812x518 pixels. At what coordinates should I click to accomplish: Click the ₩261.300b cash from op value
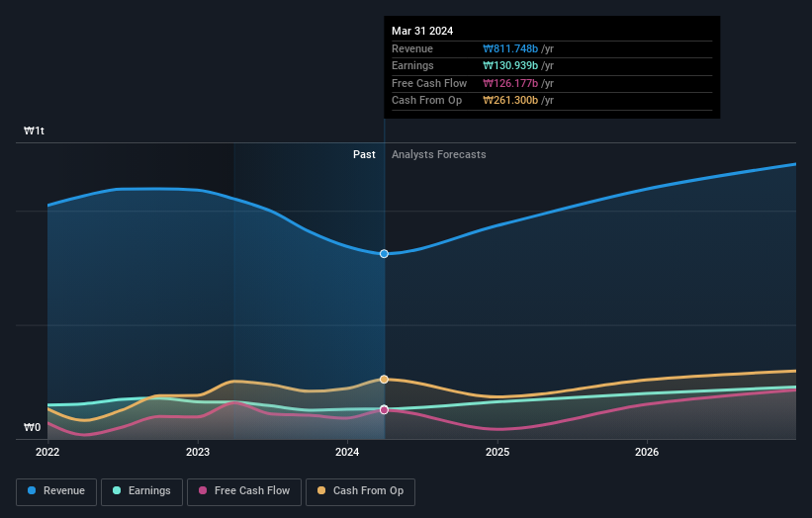510,101
